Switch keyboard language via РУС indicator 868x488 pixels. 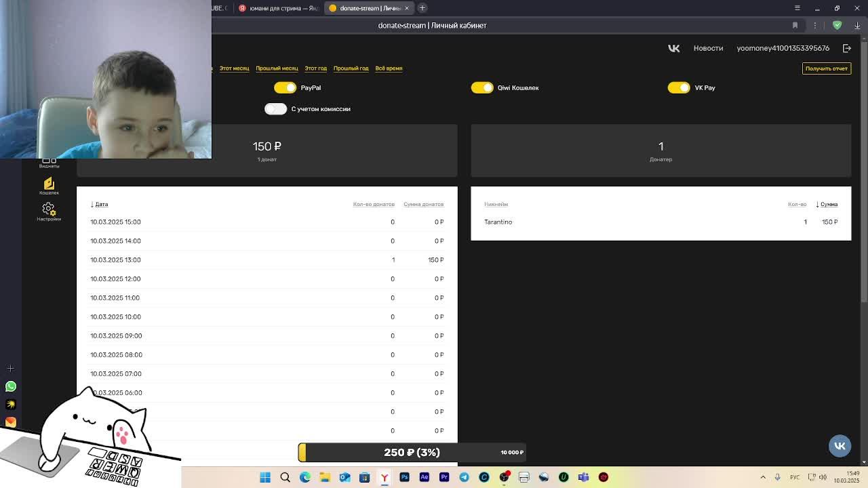click(795, 477)
